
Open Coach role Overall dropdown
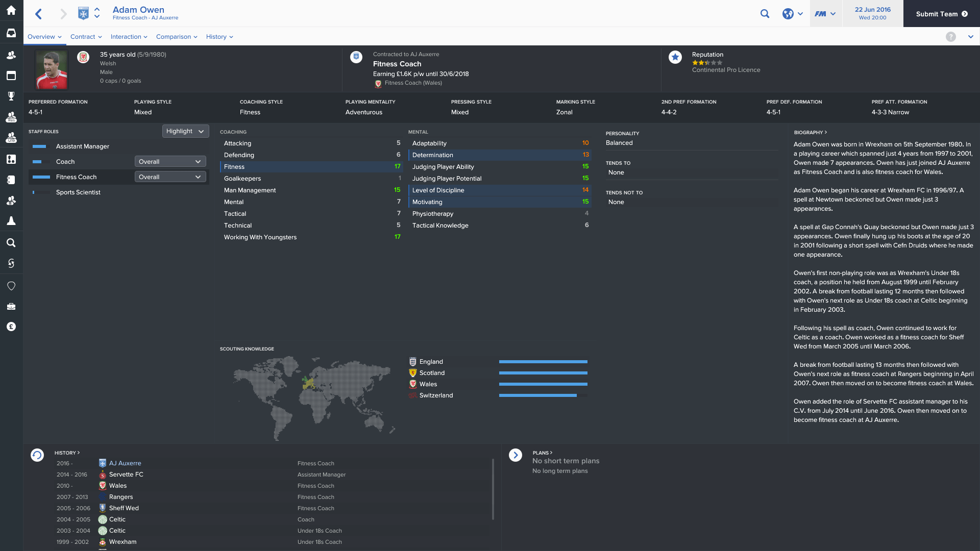click(x=170, y=162)
